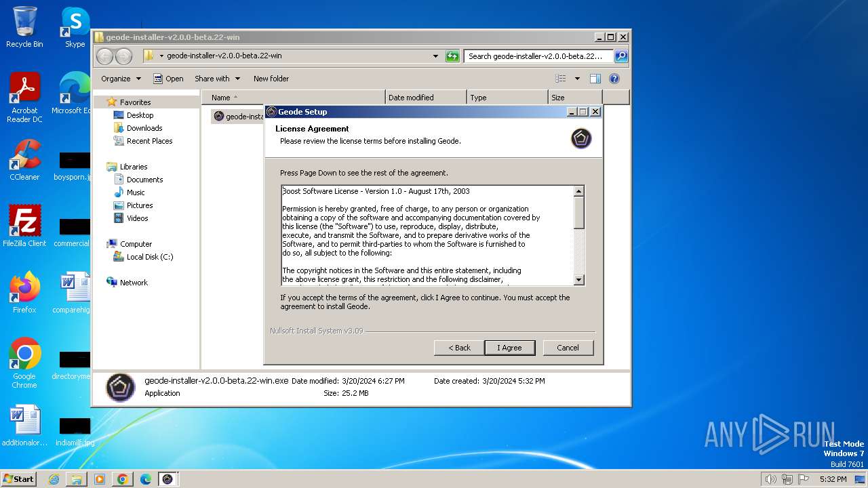Open Explorer help icon
The width and height of the screenshot is (868, 488).
(x=614, y=79)
